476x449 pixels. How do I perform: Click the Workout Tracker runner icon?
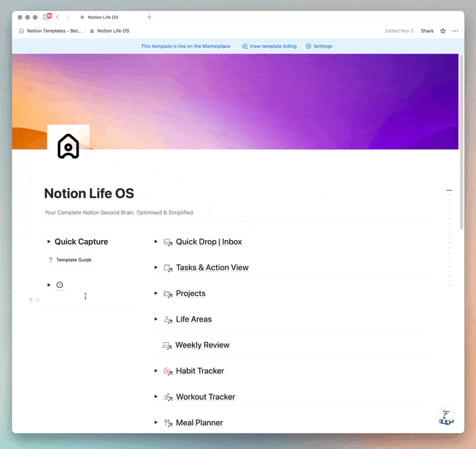[168, 397]
